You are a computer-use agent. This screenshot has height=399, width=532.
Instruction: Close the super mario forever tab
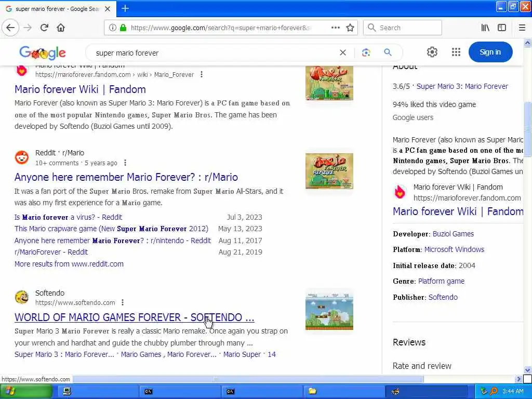(107, 9)
